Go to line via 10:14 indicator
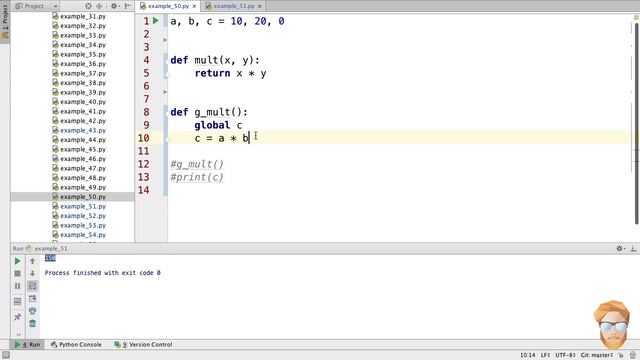This screenshot has height=360, width=640. [527, 355]
